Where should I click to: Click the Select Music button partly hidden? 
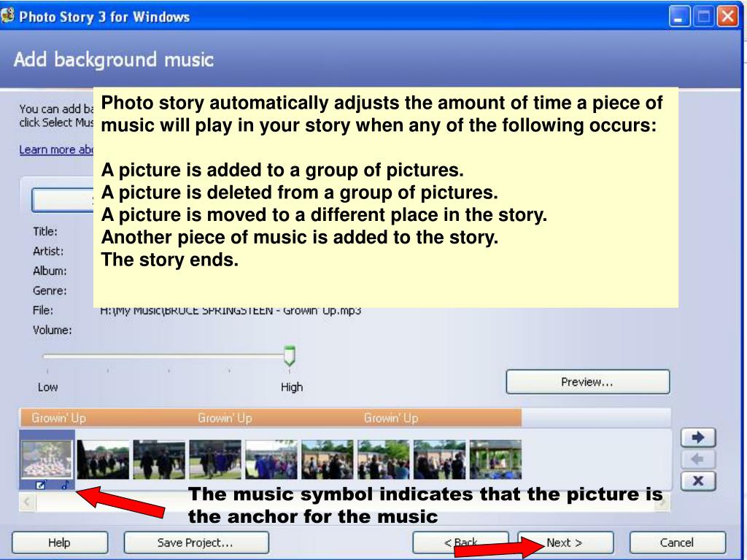[63, 200]
